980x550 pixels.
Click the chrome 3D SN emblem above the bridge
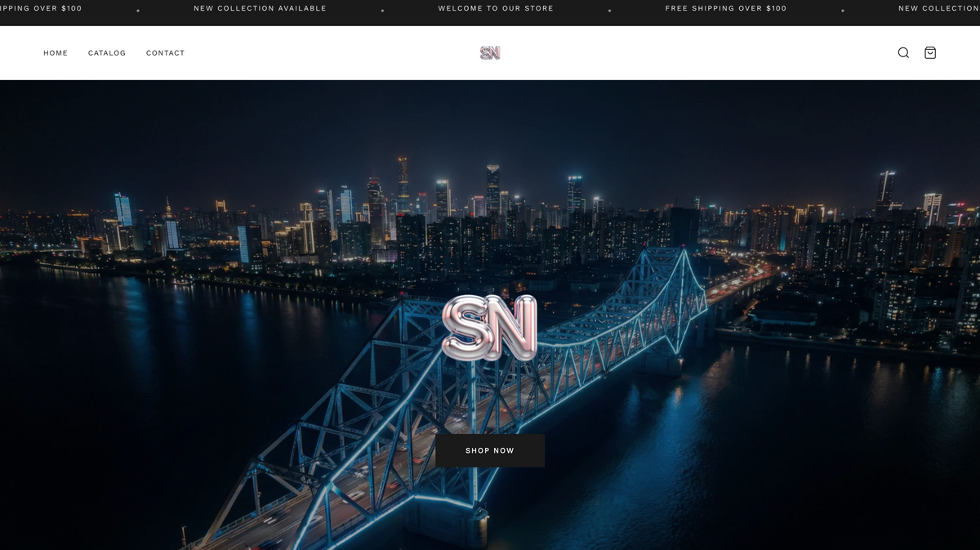488,327
